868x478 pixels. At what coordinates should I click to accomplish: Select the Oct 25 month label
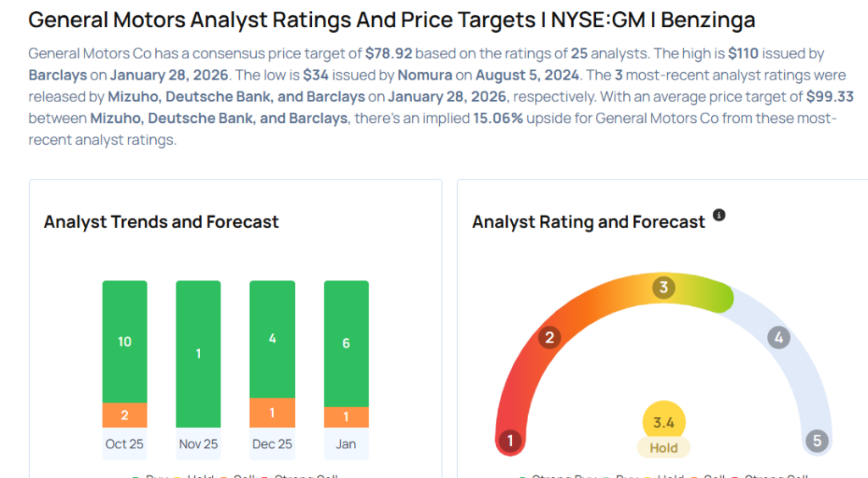(125, 444)
